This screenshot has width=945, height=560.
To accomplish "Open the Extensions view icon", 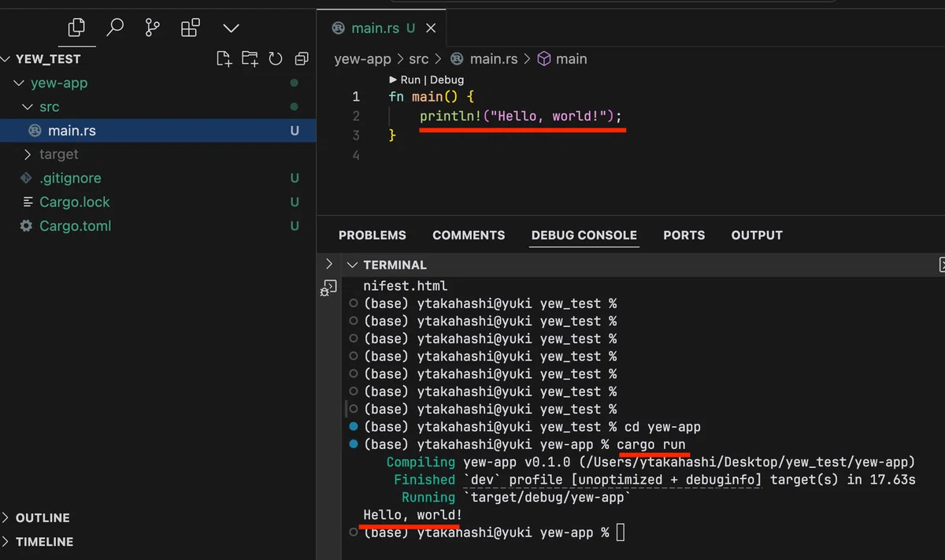I will coord(191,28).
